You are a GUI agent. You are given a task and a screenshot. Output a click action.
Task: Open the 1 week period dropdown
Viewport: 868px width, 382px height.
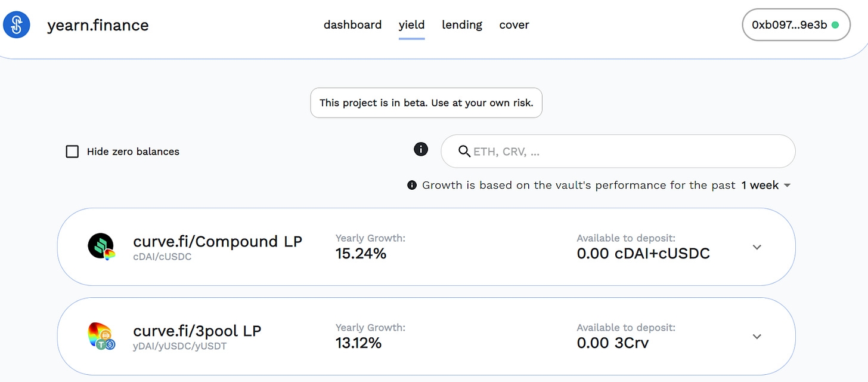[766, 186]
